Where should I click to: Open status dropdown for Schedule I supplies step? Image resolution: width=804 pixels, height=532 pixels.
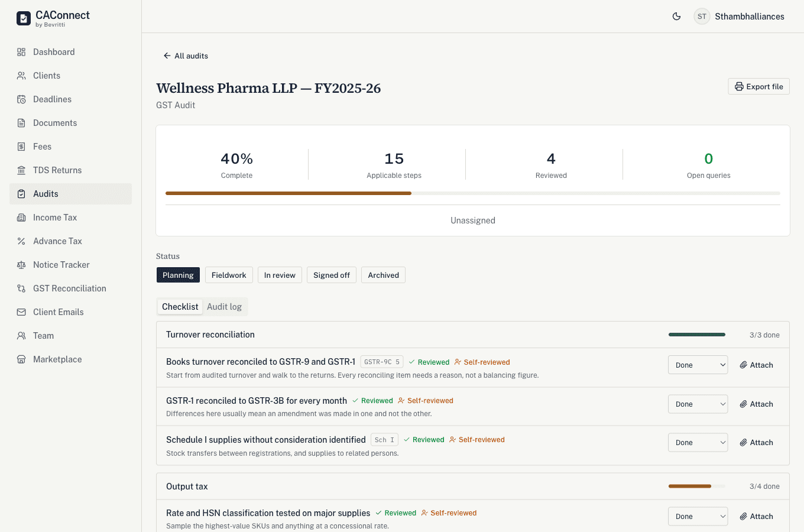[698, 442]
